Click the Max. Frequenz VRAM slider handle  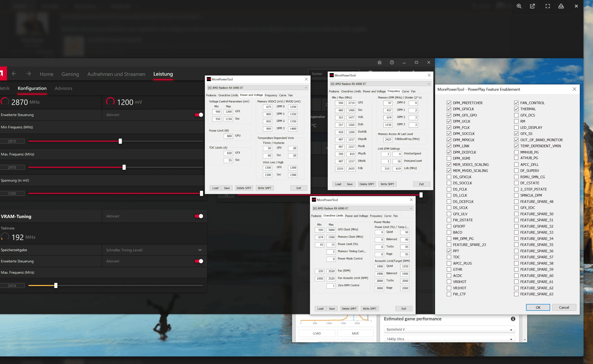(56, 286)
